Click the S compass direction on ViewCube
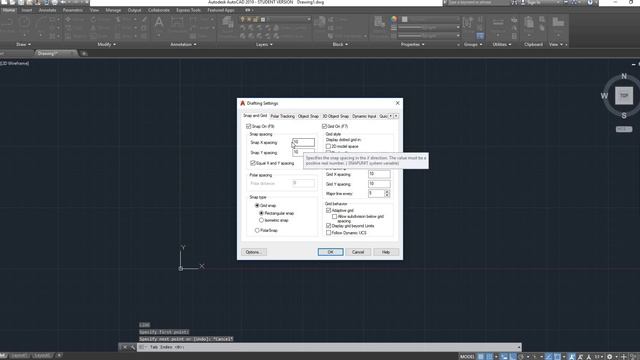 coord(624,116)
